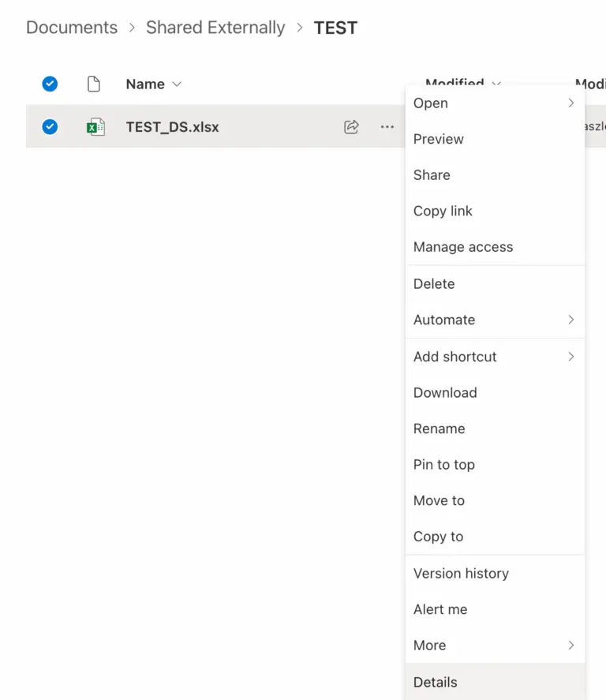Expand the Automate submenu
Image resolution: width=606 pixels, height=700 pixels.
click(570, 320)
